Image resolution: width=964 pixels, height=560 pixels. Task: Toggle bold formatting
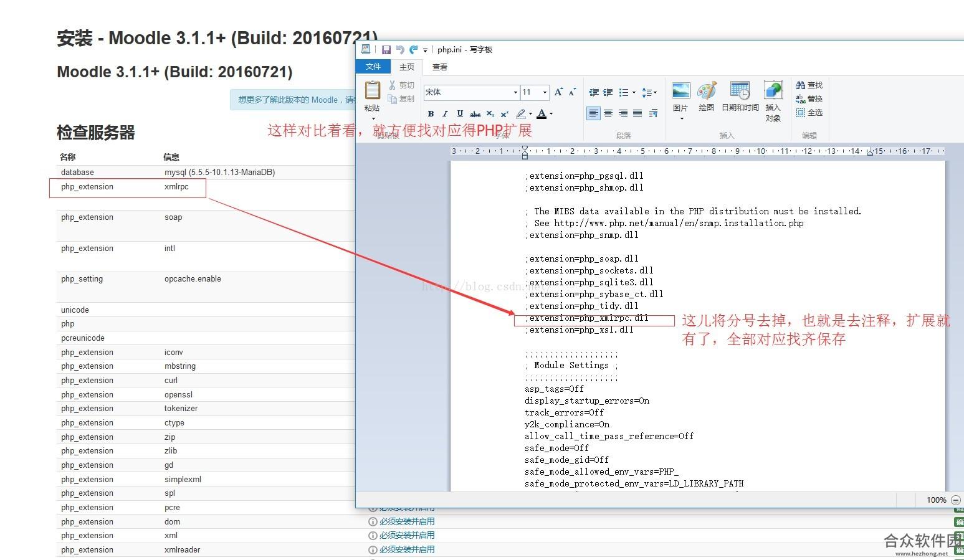point(431,113)
